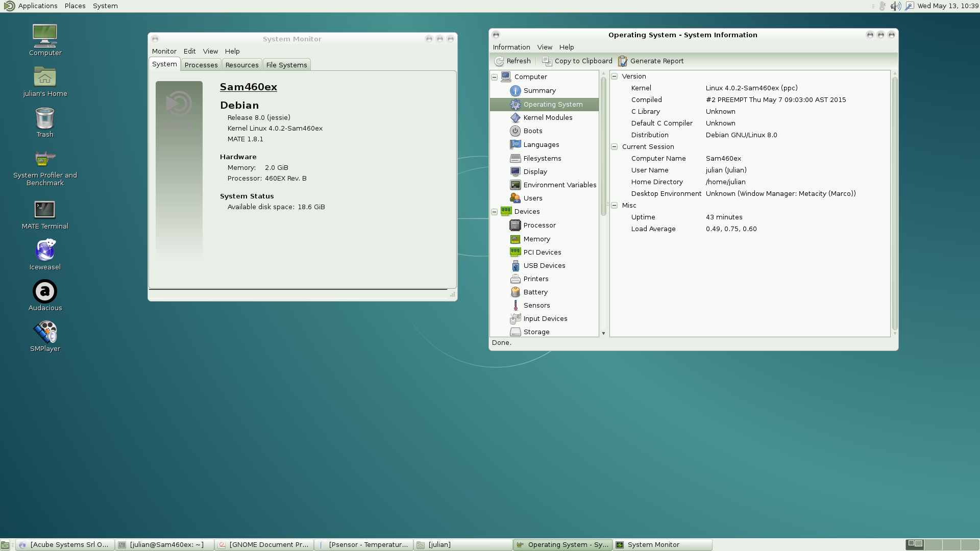This screenshot has height=551, width=980.
Task: Click the Sam460ex hostname link
Action: click(x=249, y=87)
